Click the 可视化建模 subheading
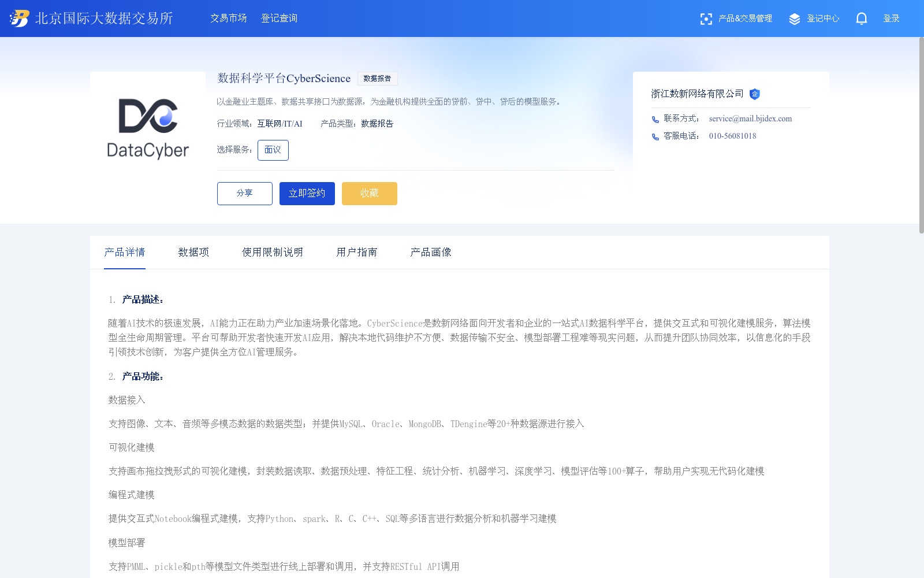924x578 pixels. [132, 447]
